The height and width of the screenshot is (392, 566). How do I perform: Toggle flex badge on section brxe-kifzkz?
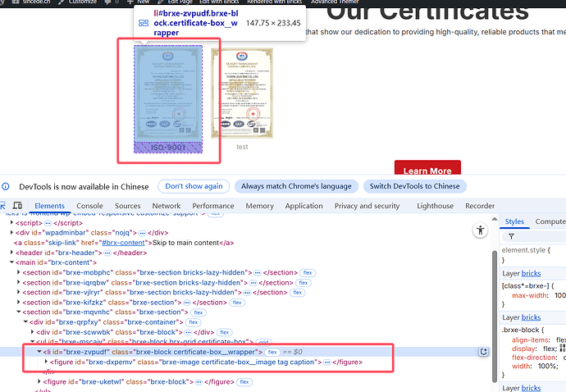point(237,303)
